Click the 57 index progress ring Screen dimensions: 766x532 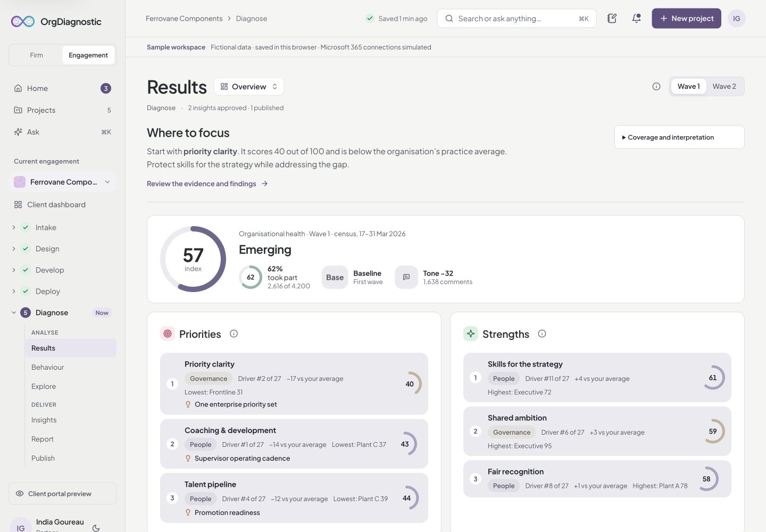pyautogui.click(x=193, y=259)
